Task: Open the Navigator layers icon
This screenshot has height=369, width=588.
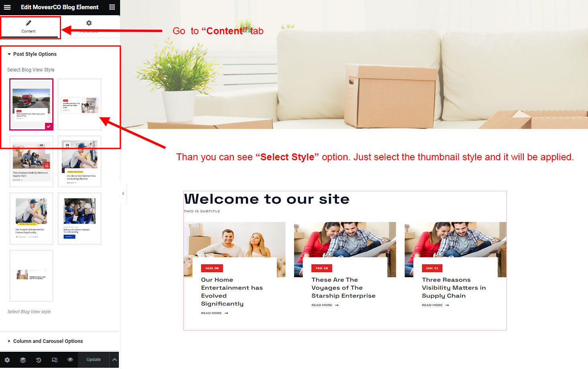Action: click(23, 360)
